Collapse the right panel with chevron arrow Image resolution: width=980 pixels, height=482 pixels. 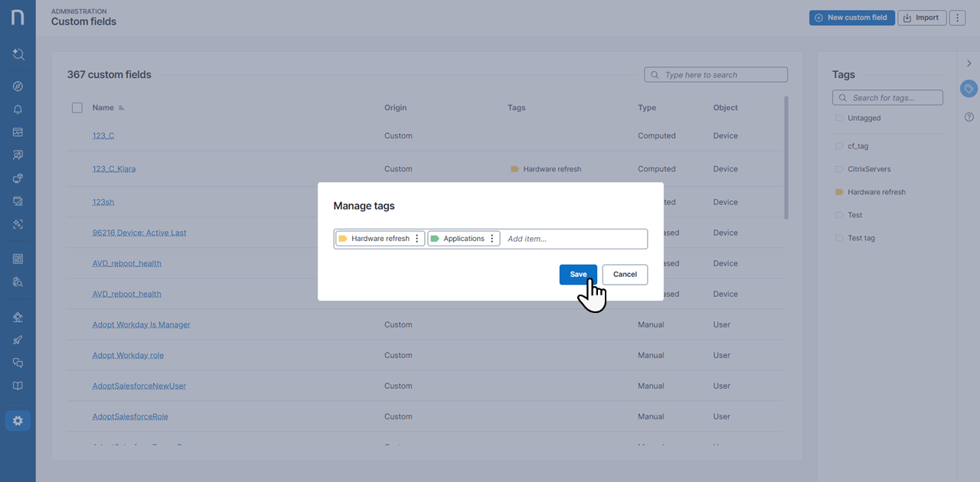[x=969, y=64]
